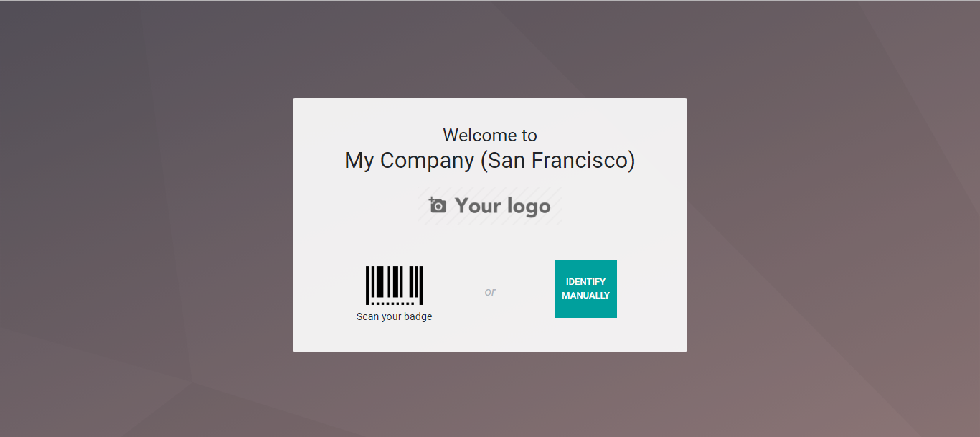Select the Scan your badge label
Image resolution: width=980 pixels, height=437 pixels.
[x=395, y=316]
